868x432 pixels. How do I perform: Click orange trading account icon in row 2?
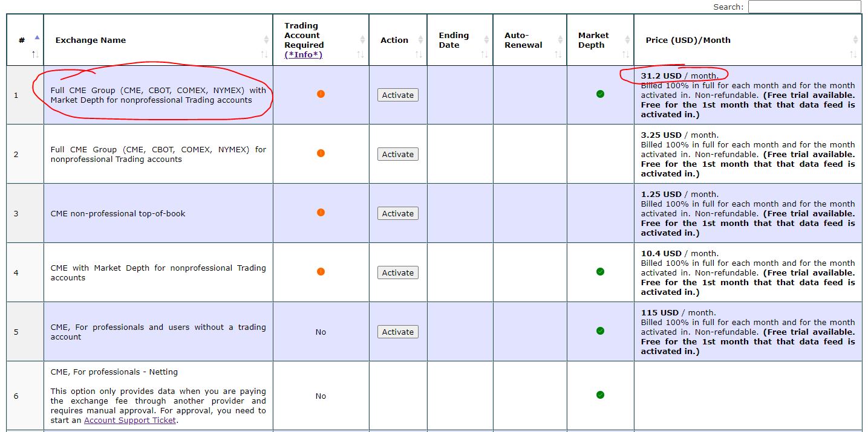click(x=321, y=153)
